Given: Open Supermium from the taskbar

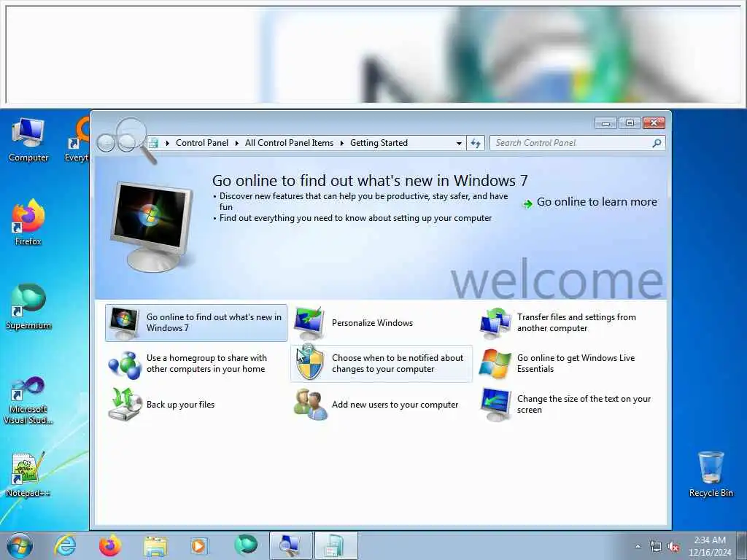Looking at the screenshot, I should click(246, 545).
